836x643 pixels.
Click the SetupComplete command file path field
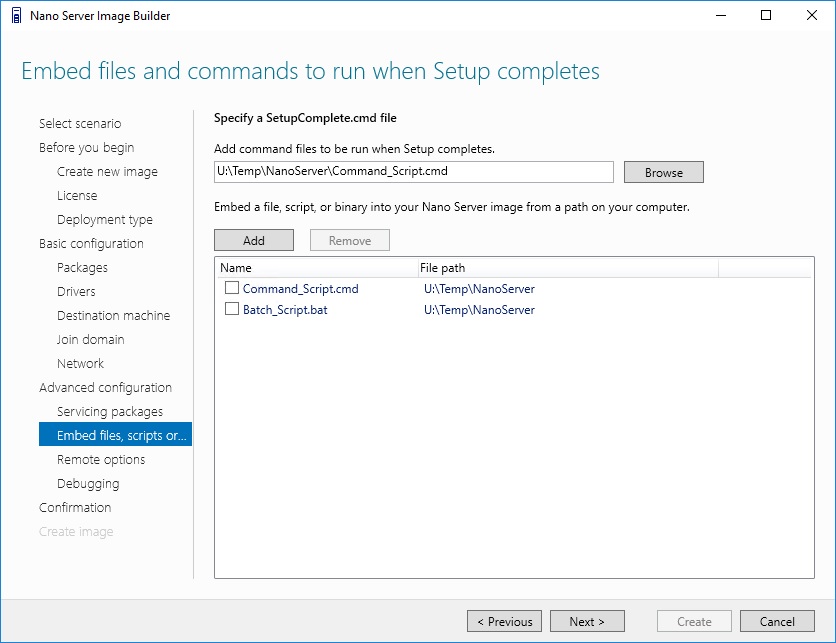(x=414, y=172)
